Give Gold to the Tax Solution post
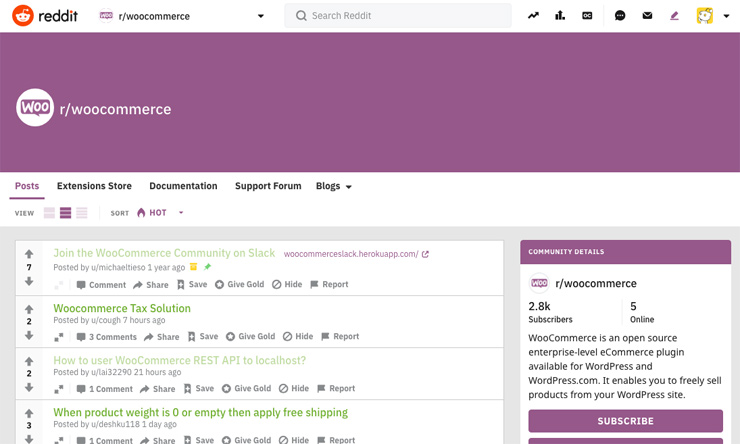This screenshot has height=444, width=740. 250,336
